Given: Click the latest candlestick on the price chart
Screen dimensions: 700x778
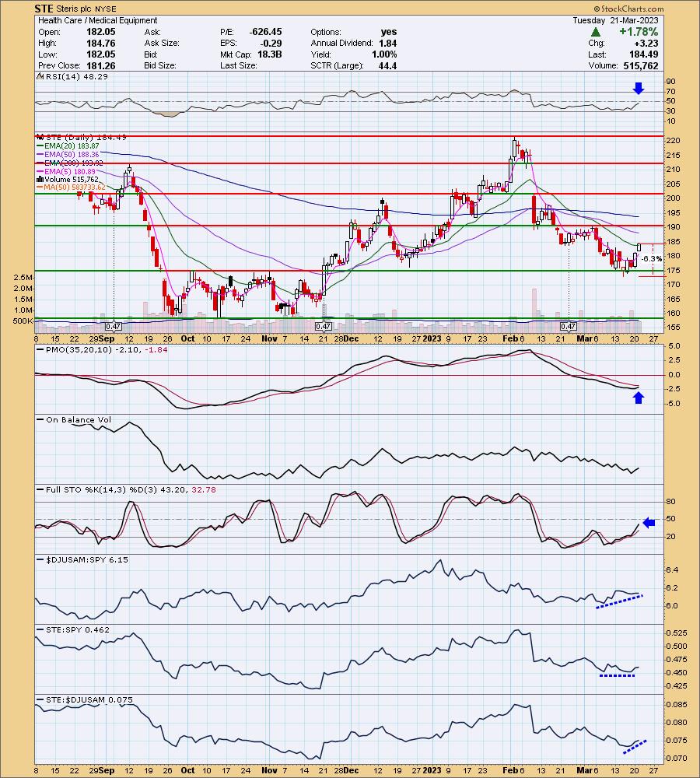Looking at the screenshot, I should 639,247.
